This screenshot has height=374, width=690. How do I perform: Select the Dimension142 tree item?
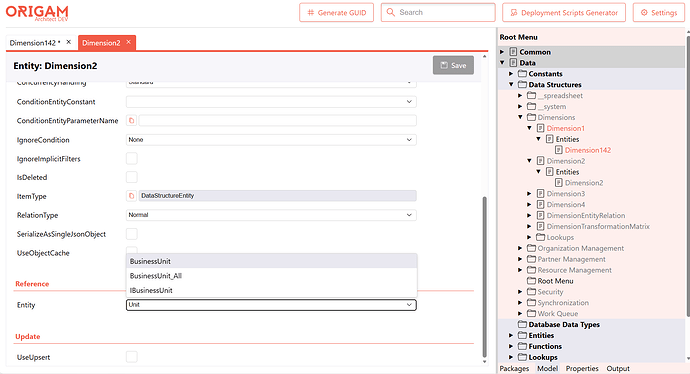pyautogui.click(x=588, y=150)
